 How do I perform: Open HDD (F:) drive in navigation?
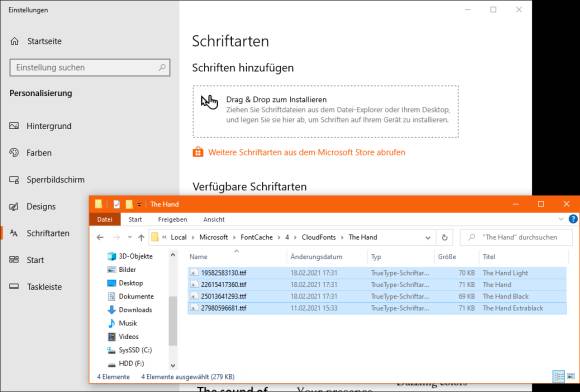pos(126,364)
